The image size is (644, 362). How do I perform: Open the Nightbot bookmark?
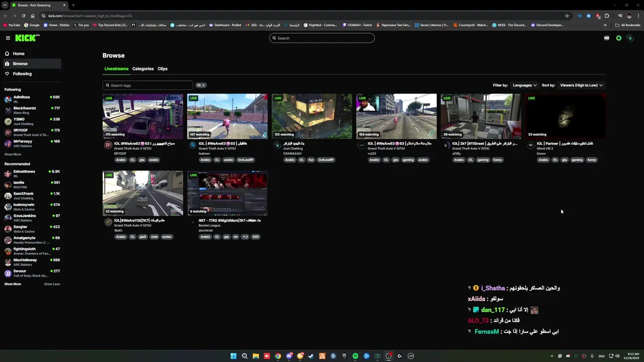(320, 25)
